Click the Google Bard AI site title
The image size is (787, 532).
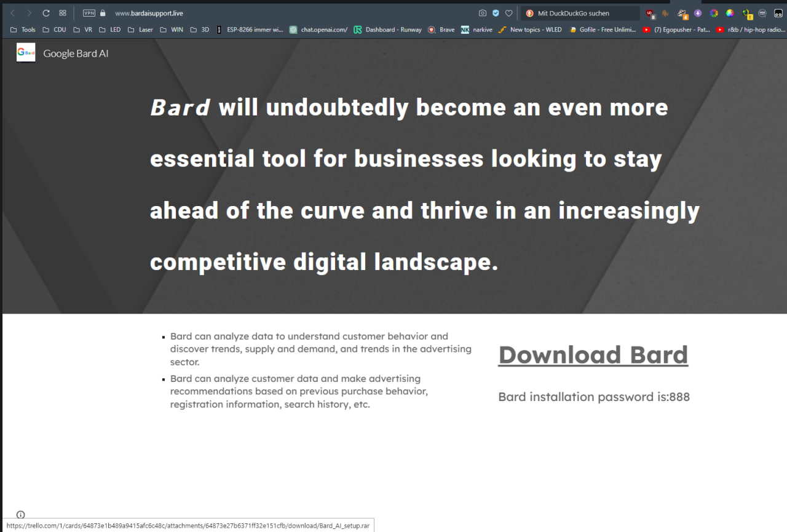click(76, 54)
